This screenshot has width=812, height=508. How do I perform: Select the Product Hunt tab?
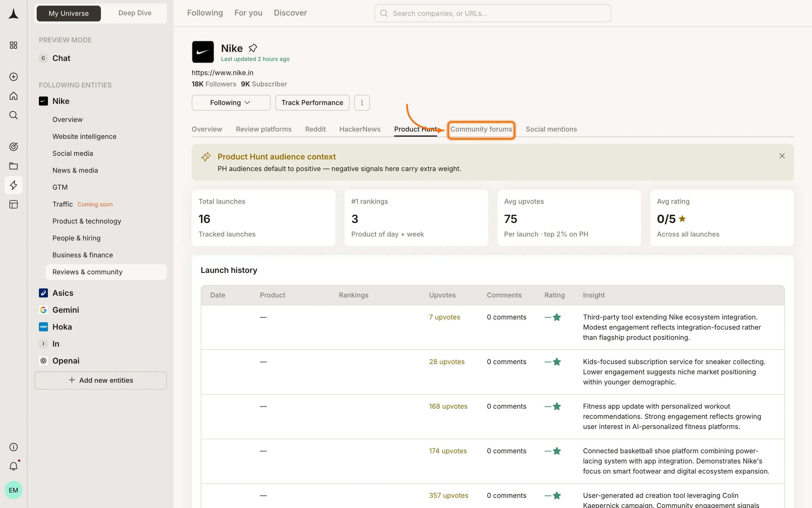415,129
